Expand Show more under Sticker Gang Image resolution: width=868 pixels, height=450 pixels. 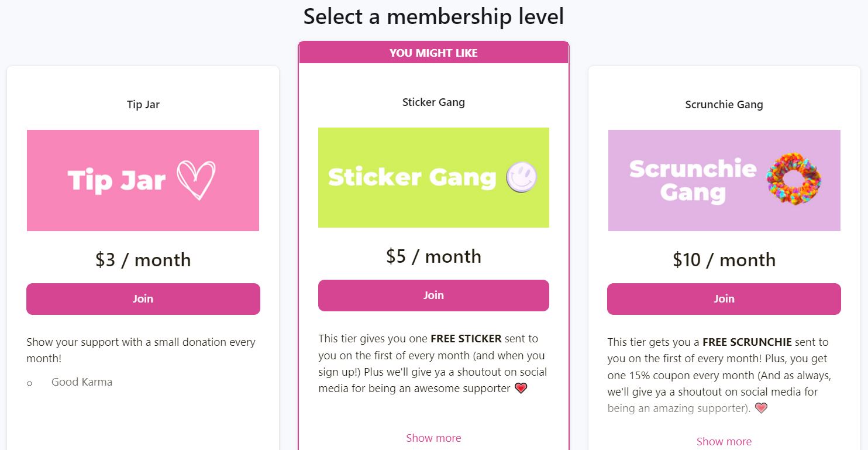(433, 438)
